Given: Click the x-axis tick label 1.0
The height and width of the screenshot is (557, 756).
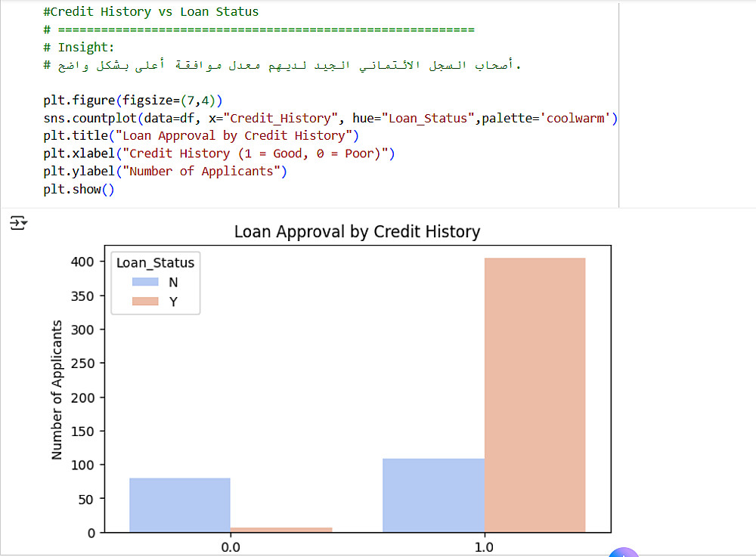Looking at the screenshot, I should [x=484, y=547].
